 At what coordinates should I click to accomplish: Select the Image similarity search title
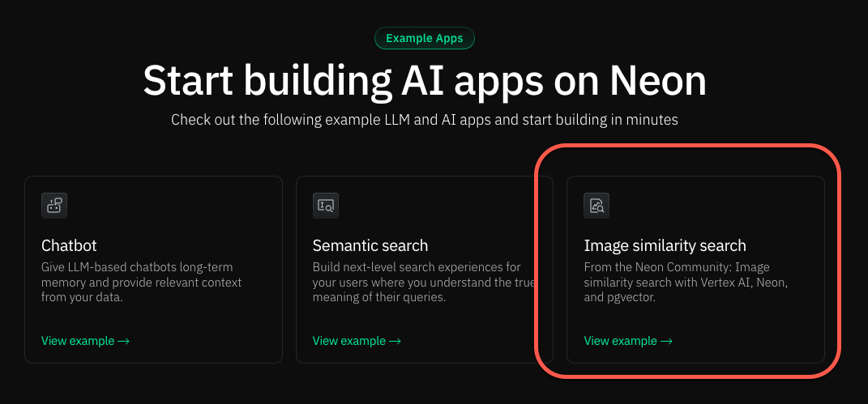tap(665, 245)
